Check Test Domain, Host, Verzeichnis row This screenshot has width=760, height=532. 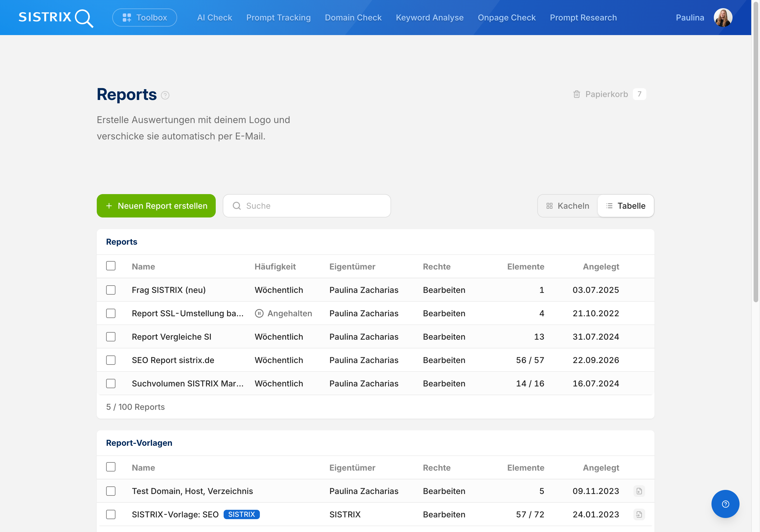111,491
